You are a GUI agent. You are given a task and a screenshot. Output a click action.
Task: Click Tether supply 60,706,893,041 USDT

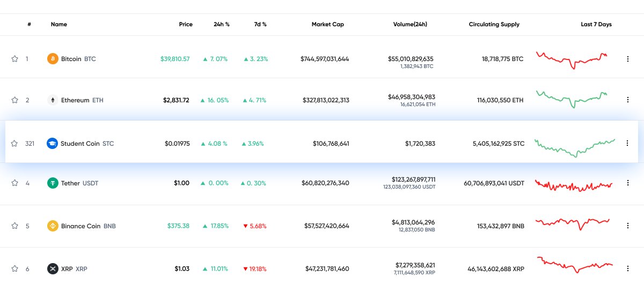494,183
